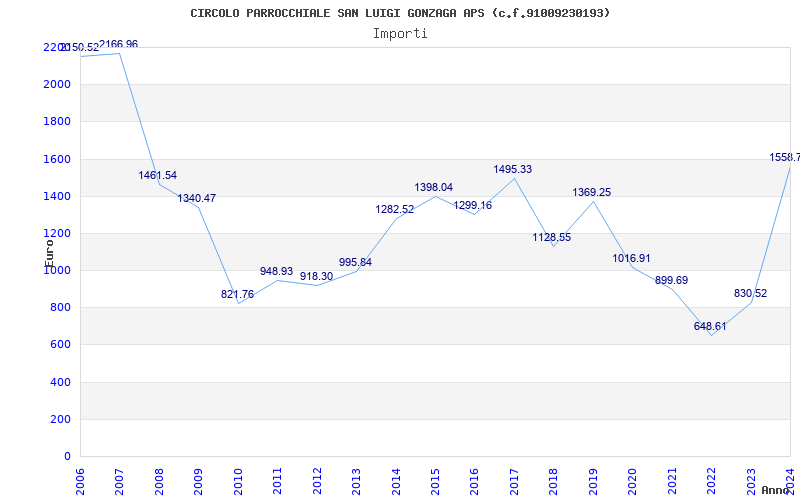Click the x-axis year 2010
This screenshot has width=800, height=500.
tap(238, 481)
